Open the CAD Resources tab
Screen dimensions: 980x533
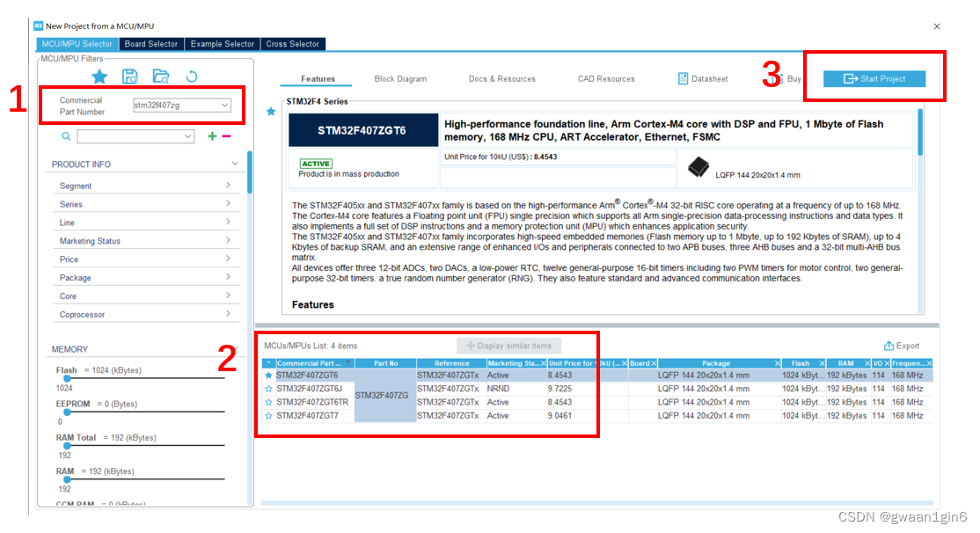coord(606,79)
